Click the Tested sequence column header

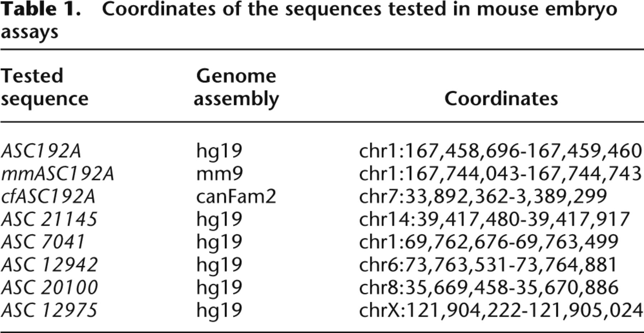[x=44, y=87]
